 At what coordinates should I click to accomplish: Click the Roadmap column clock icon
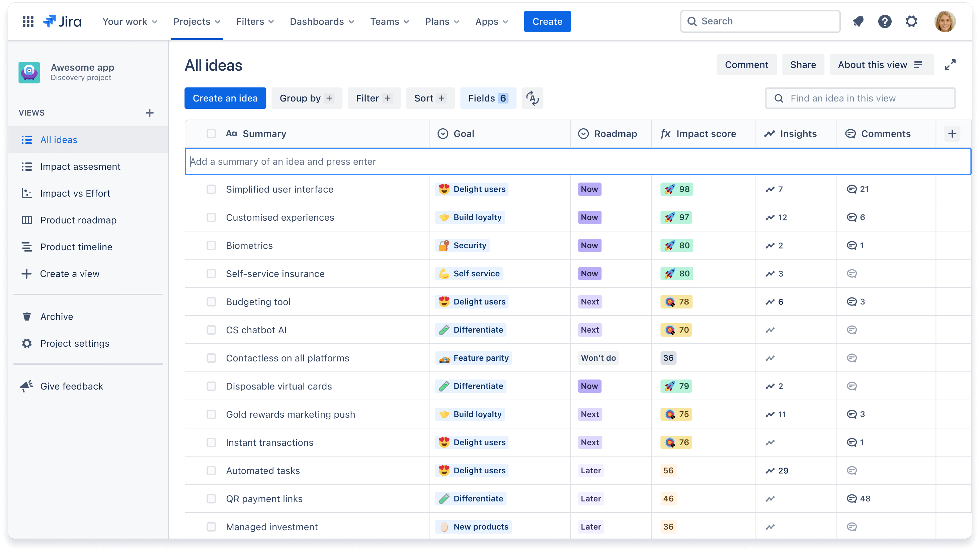[583, 133]
